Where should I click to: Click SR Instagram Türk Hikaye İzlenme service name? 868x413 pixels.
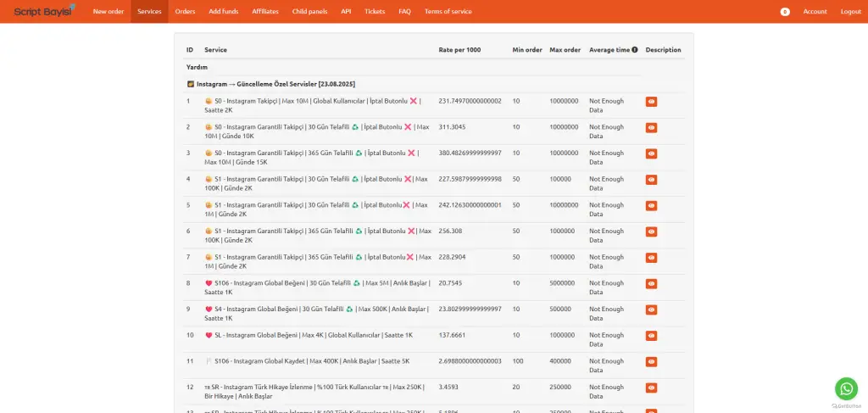pyautogui.click(x=314, y=392)
